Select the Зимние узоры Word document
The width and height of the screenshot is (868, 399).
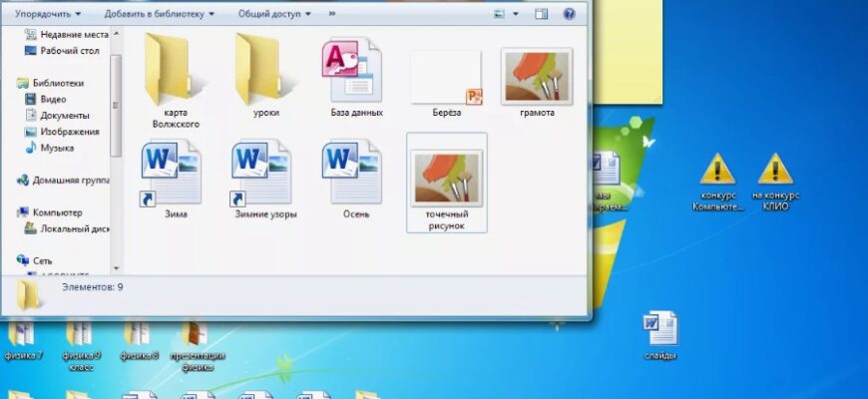(x=265, y=175)
